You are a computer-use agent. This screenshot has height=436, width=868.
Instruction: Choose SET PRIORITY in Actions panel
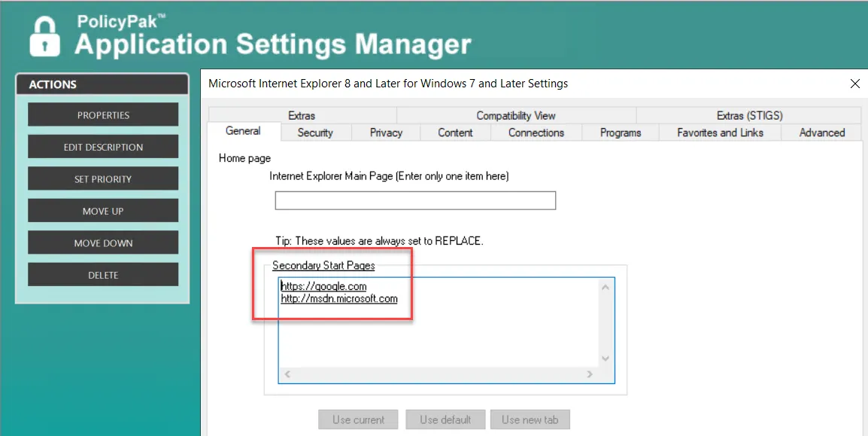point(103,179)
